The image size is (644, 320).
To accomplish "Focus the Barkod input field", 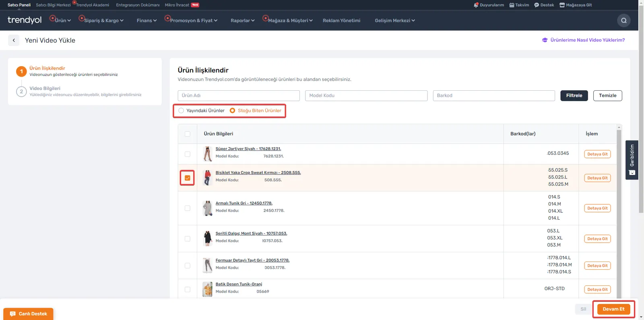I will pyautogui.click(x=494, y=96).
